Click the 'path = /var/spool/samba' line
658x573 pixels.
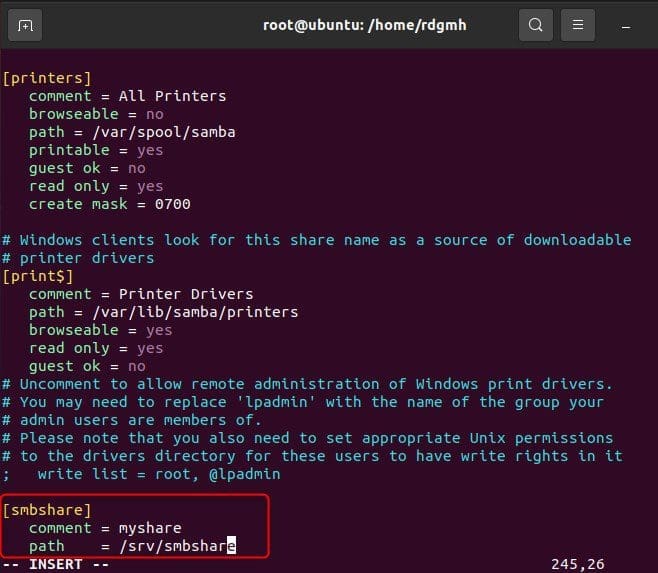click(131, 132)
